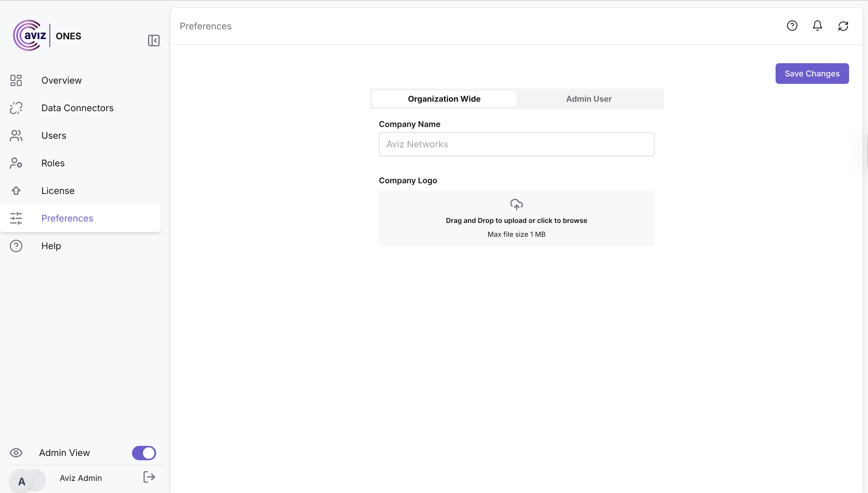Select the Organization Wide tab
Image resolution: width=868 pixels, height=493 pixels.
444,99
